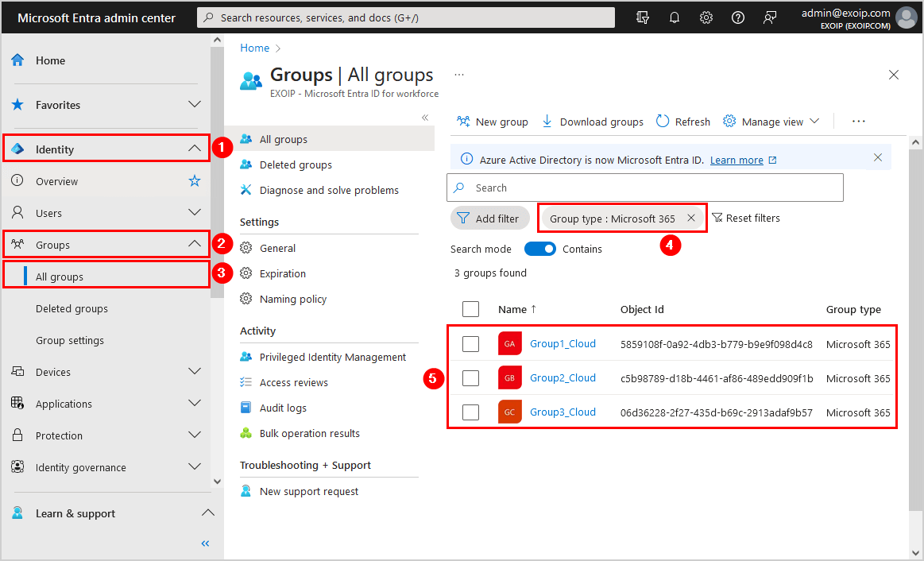The width and height of the screenshot is (924, 561).
Task: Open Naming policy
Action: click(293, 299)
